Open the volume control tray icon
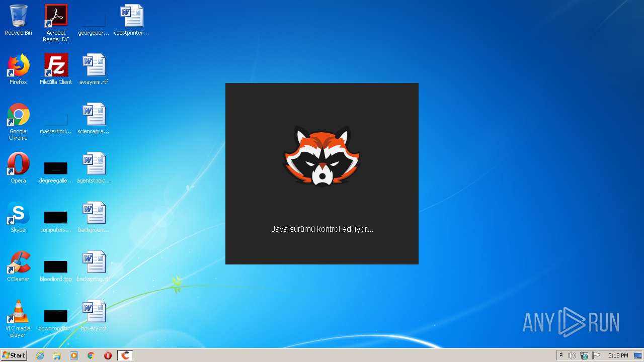Screen dimensions: 644x362 click(572, 355)
